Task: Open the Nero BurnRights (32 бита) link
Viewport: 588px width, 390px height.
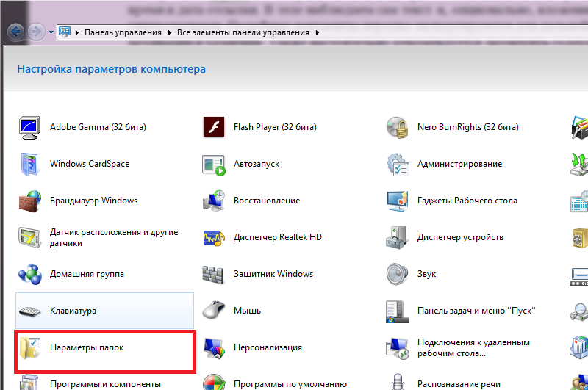Action: (468, 127)
